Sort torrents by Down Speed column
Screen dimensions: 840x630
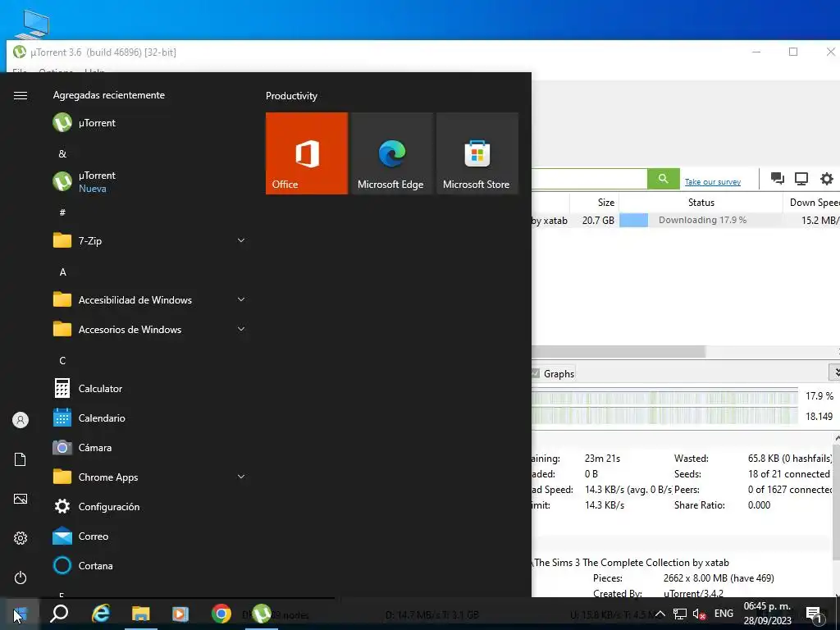pyautogui.click(x=811, y=203)
